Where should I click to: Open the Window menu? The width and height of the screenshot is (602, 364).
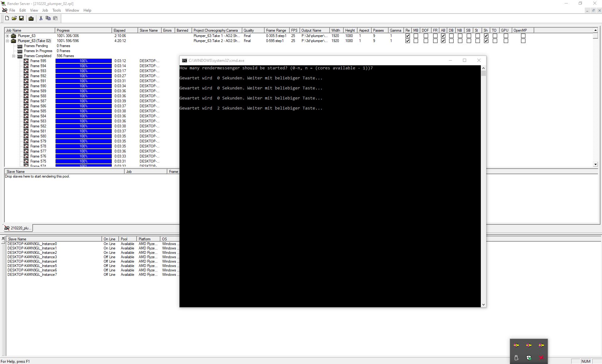click(72, 10)
